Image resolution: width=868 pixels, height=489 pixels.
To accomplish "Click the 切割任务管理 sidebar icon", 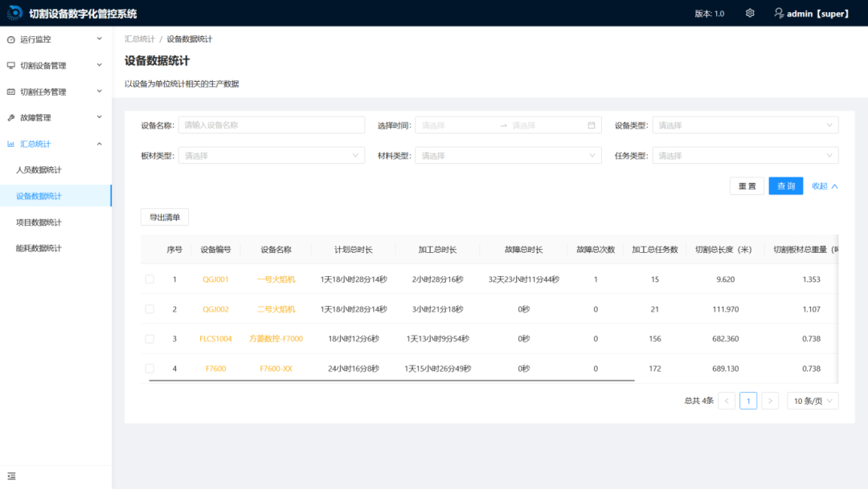I will click(10, 91).
